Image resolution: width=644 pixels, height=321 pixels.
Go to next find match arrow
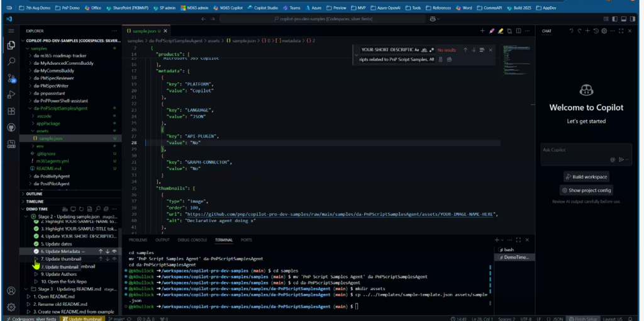coord(474,50)
